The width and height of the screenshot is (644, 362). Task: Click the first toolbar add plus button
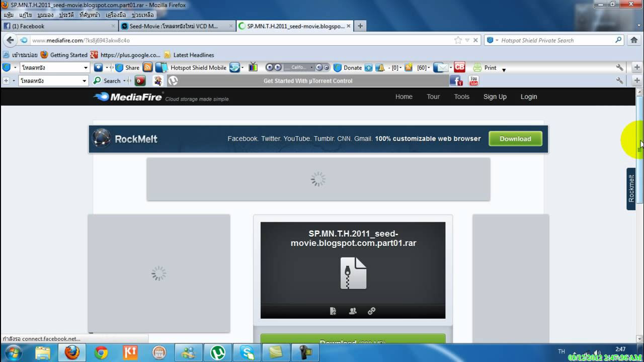[637, 67]
